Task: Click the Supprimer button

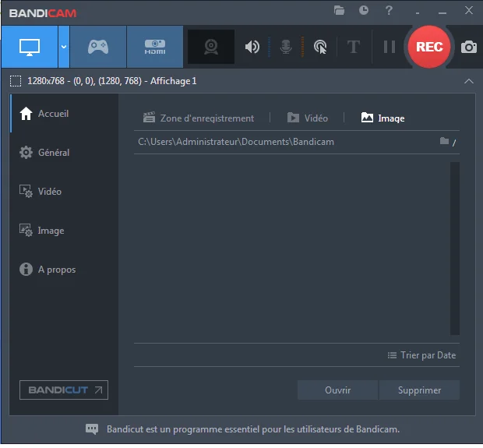Action: [x=419, y=390]
